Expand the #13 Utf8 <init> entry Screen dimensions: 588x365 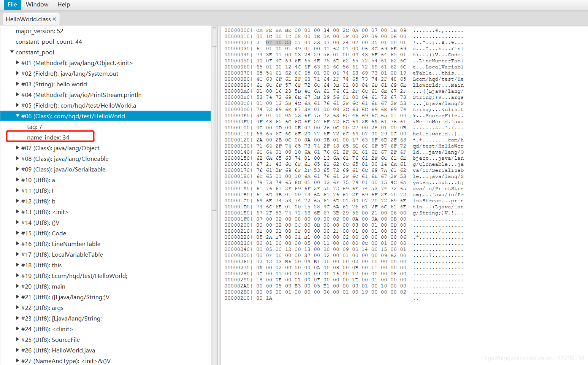pos(17,211)
